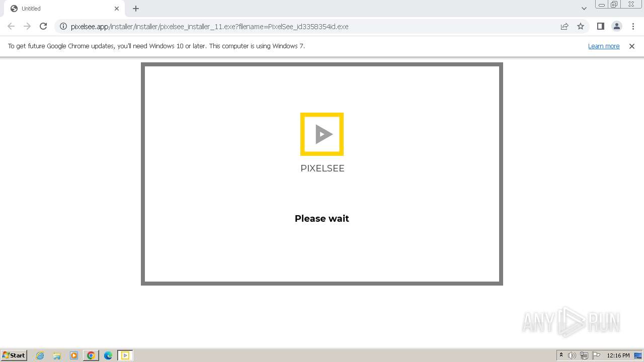Select the Untitled tab
Image resolution: width=644 pixels, height=362 pixels.
click(64, 9)
